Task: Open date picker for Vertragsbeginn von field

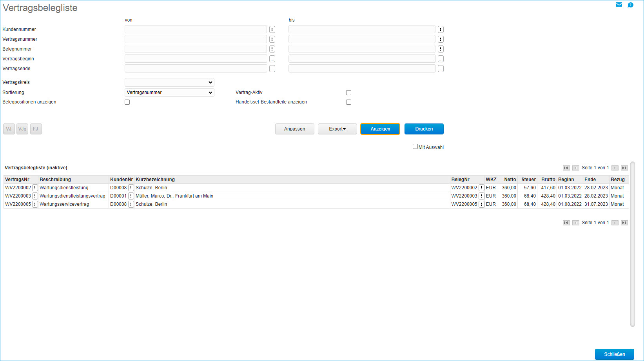Action: 272,59
